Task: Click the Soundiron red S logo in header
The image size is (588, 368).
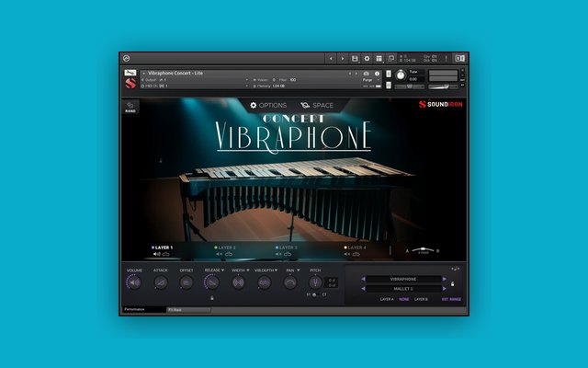Action: (x=130, y=84)
